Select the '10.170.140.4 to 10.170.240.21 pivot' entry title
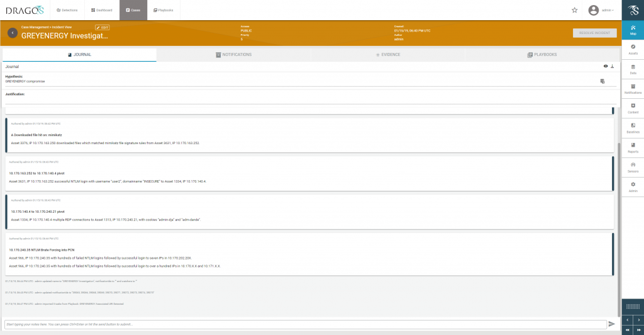Viewport: 644px width, 335px height. 38,212
